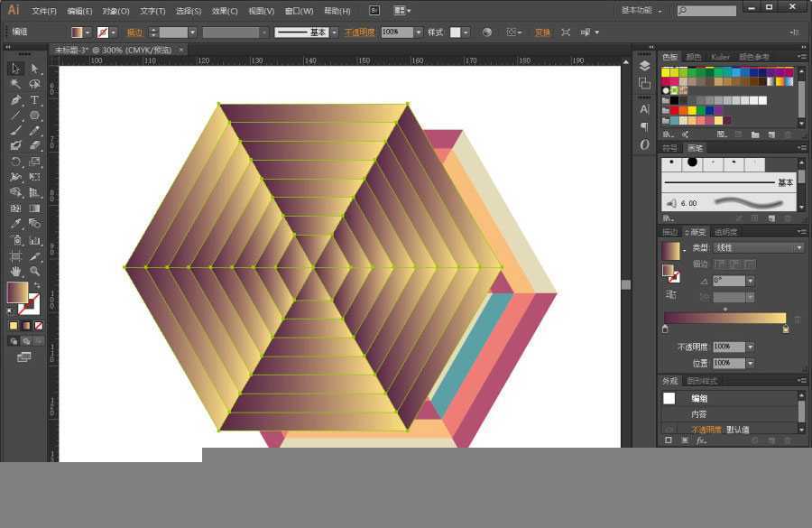This screenshot has width=812, height=528.
Task: Expand the stroke style 基本 dropdown
Action: [334, 32]
